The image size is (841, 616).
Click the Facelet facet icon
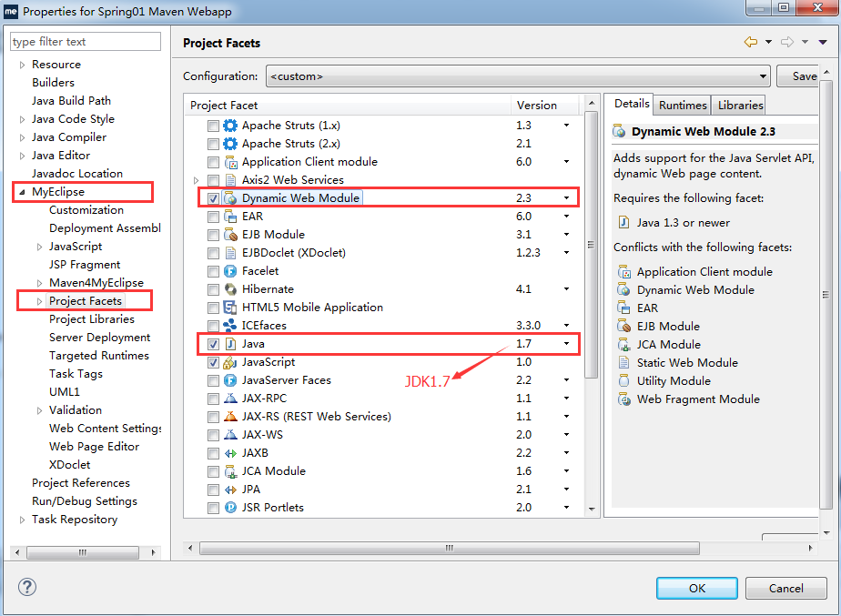[x=230, y=271]
